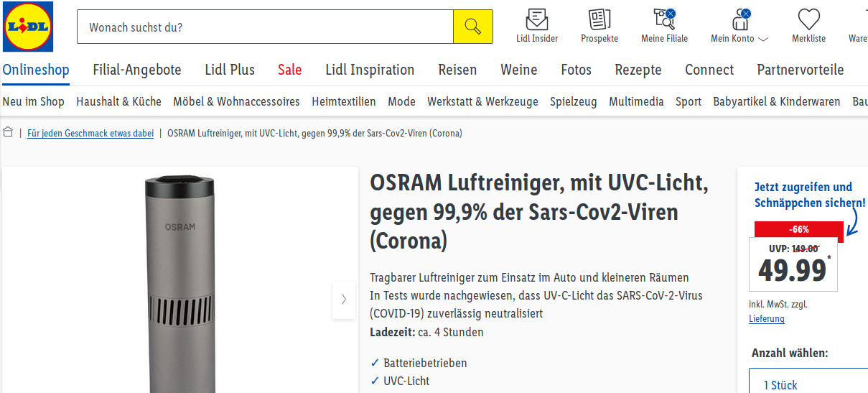Open the Merkliste heart icon
Screen dimensions: 868x393
809,19
